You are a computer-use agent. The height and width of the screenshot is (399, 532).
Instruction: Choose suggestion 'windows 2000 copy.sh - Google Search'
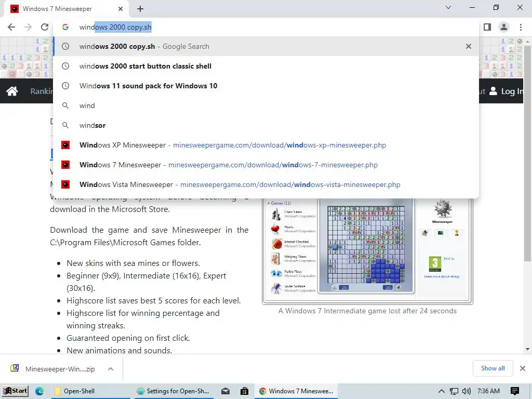[266, 46]
